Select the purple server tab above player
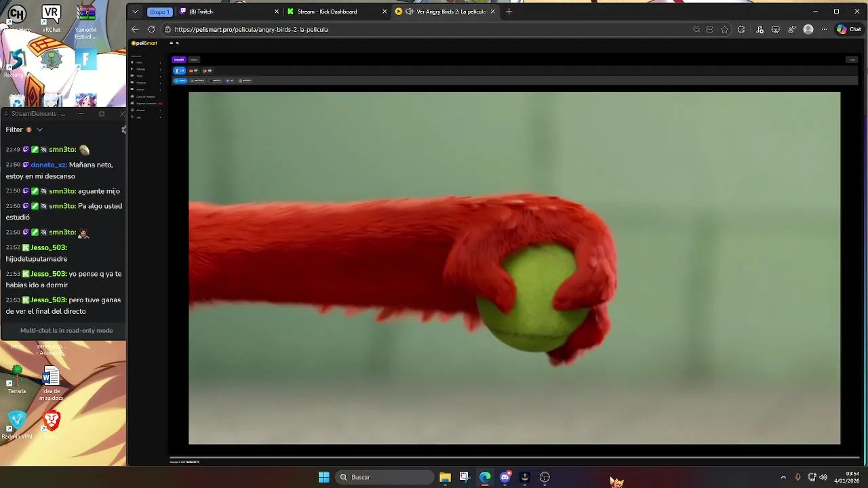 pyautogui.click(x=179, y=60)
